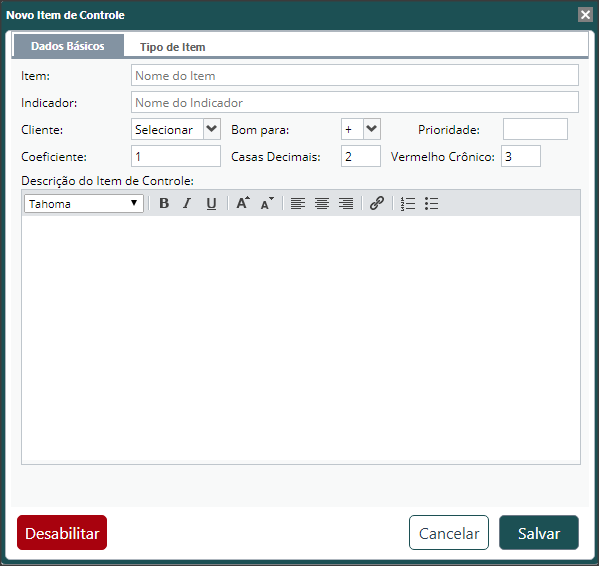The height and width of the screenshot is (566, 599).
Task: Switch to the Tipo de Item tab
Action: pos(172,47)
